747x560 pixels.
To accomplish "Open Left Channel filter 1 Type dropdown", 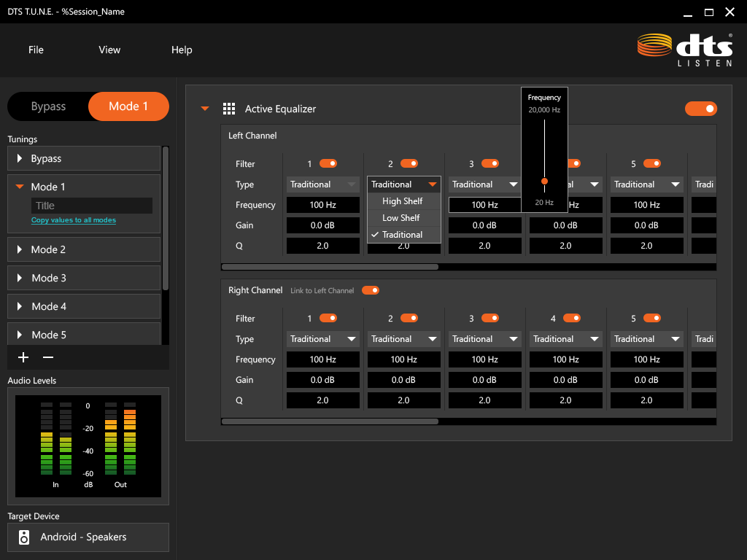I will pos(323,184).
